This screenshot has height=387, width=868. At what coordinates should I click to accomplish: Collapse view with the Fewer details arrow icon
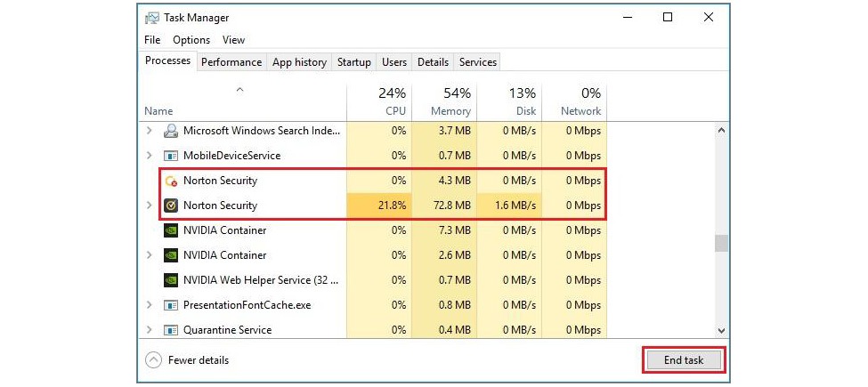pos(153,360)
